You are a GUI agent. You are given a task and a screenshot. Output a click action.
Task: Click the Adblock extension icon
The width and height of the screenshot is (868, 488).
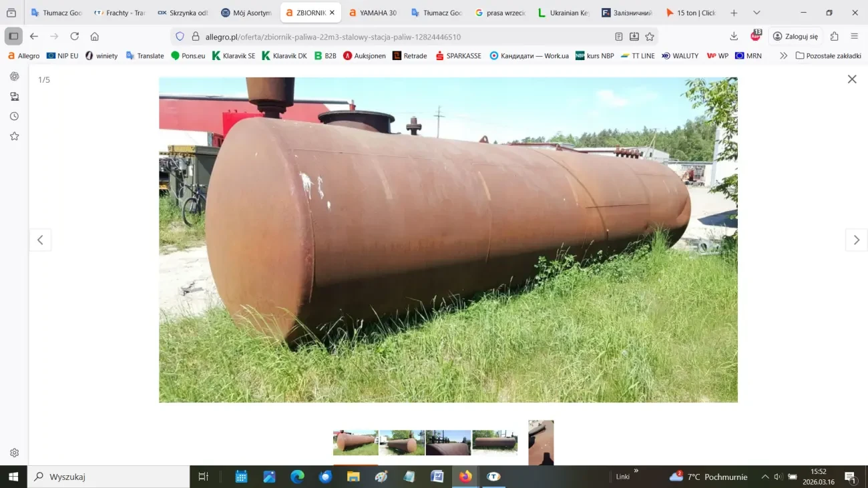point(756,36)
